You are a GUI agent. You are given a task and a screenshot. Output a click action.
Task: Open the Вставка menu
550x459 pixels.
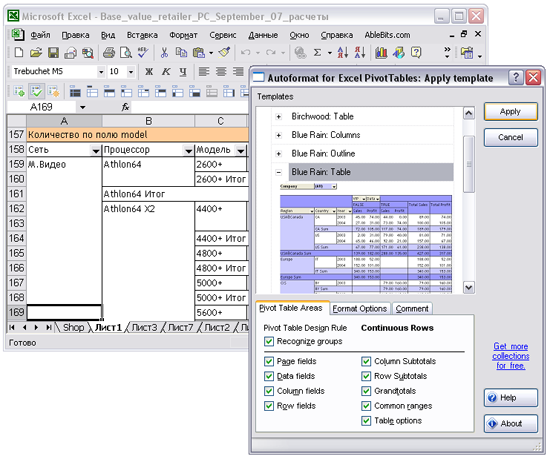(x=142, y=35)
